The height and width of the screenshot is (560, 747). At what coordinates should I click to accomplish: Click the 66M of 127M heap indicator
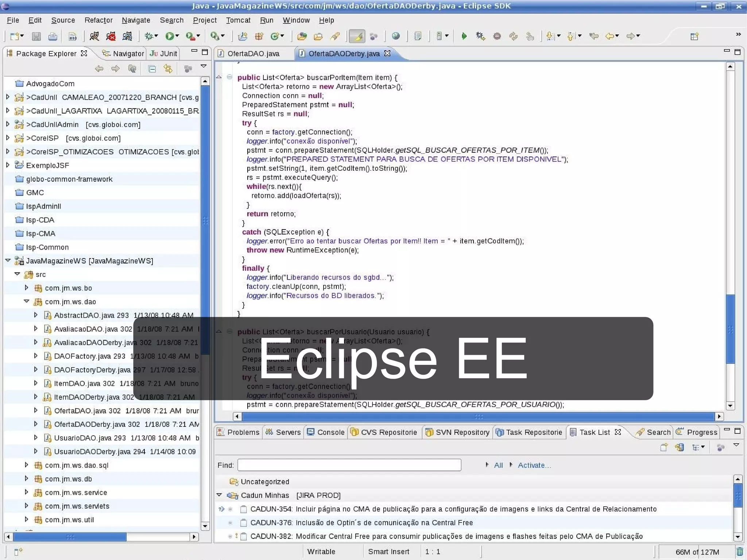697,552
